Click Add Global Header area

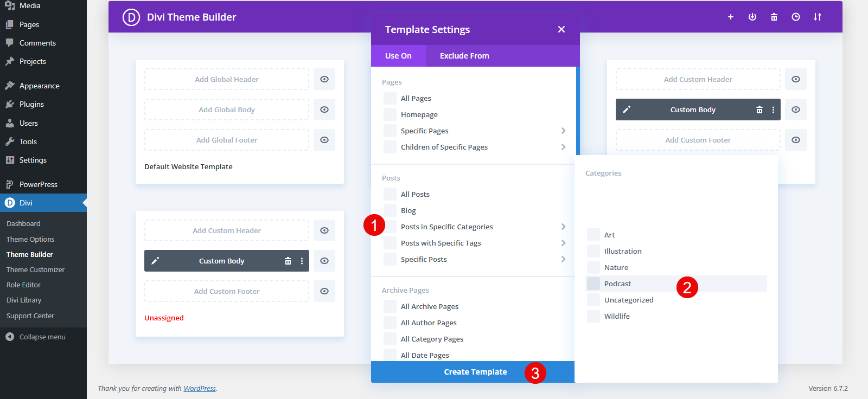point(227,79)
